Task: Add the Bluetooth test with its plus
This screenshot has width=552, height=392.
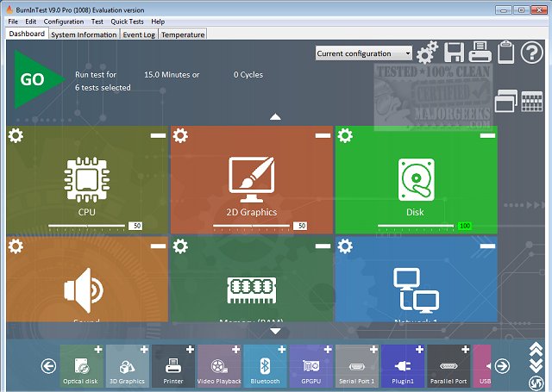Action: coord(281,350)
